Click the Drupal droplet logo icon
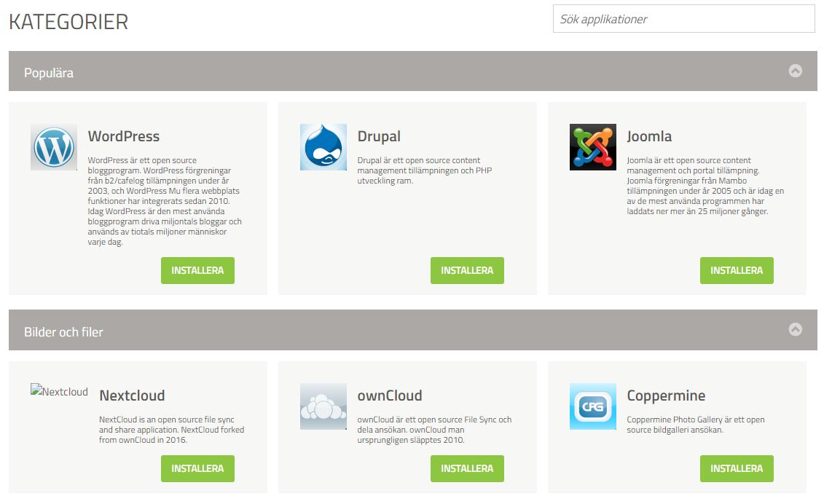 tap(323, 147)
